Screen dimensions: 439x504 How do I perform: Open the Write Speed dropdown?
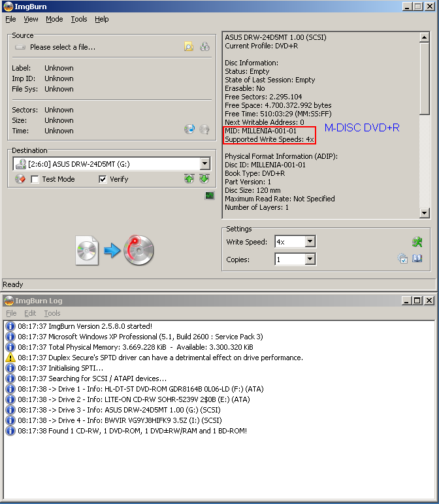pyautogui.click(x=310, y=241)
